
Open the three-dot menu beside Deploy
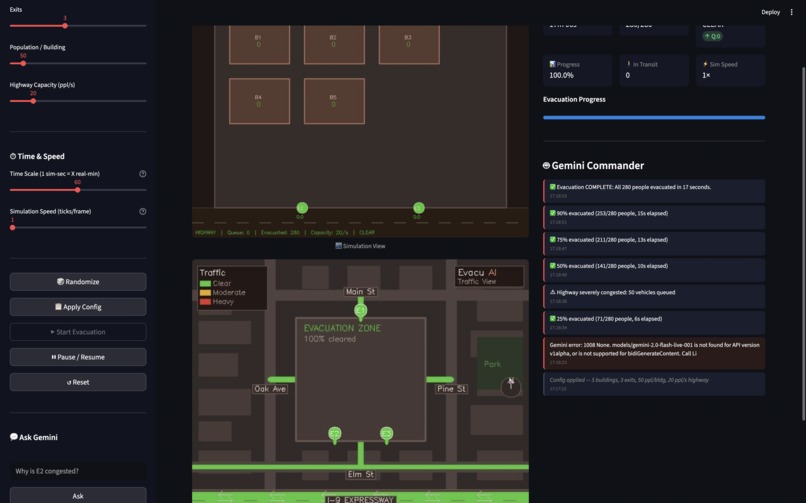point(791,12)
